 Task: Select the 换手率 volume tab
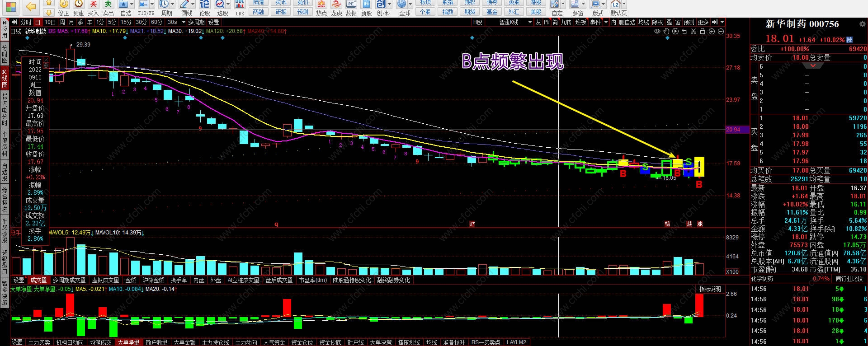(x=179, y=280)
